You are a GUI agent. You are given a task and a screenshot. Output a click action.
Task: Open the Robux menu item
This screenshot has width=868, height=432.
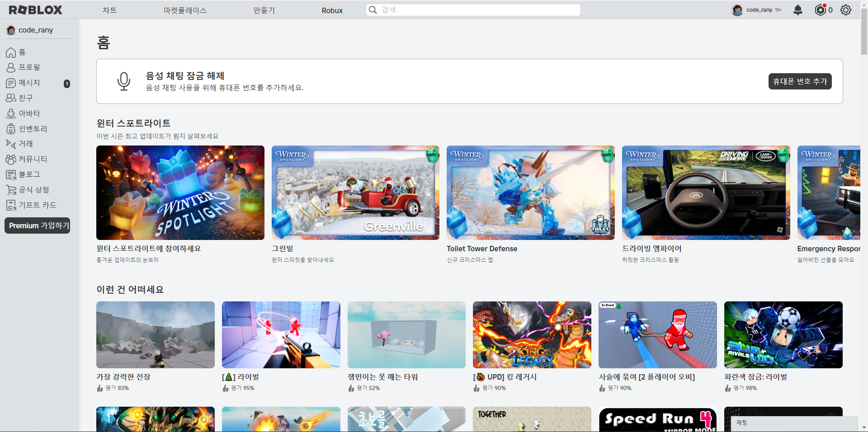[332, 10]
